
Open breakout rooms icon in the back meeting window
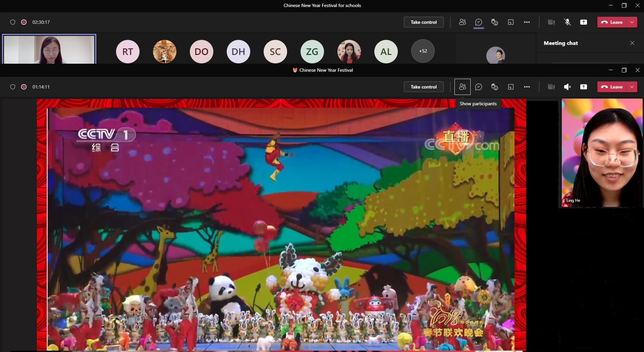(511, 22)
